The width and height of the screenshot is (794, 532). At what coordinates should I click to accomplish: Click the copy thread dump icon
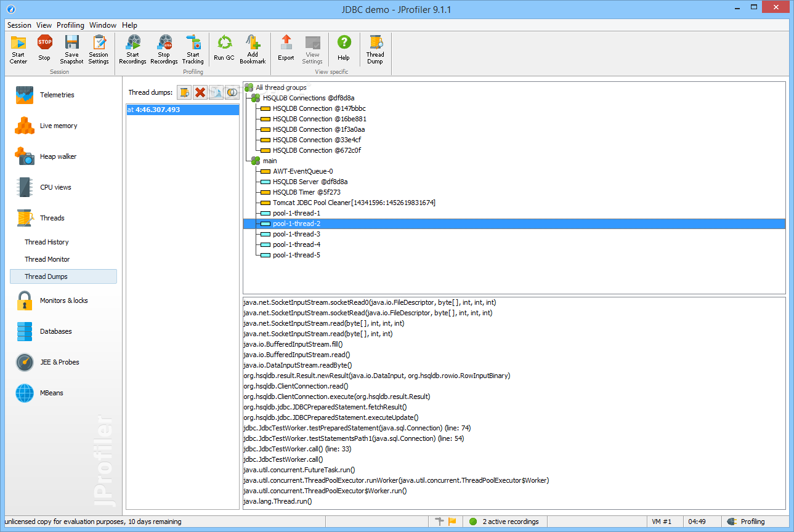pyautogui.click(x=216, y=92)
